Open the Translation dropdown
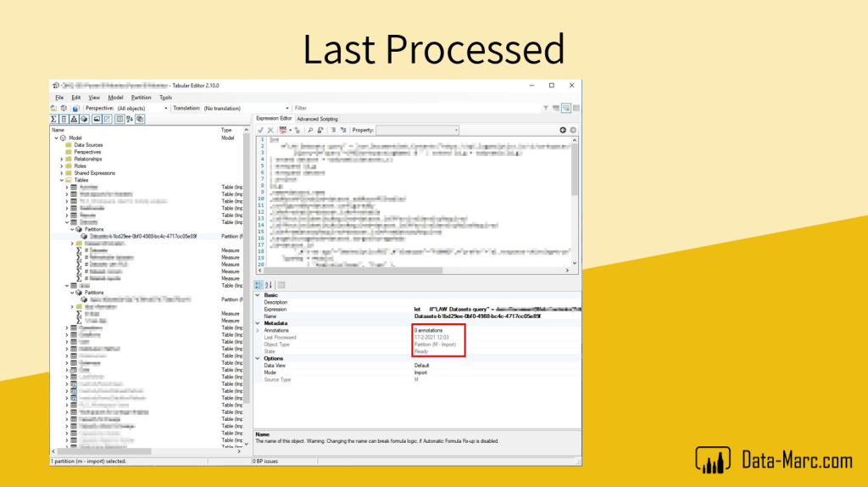This screenshot has height=487, width=868. [x=245, y=108]
